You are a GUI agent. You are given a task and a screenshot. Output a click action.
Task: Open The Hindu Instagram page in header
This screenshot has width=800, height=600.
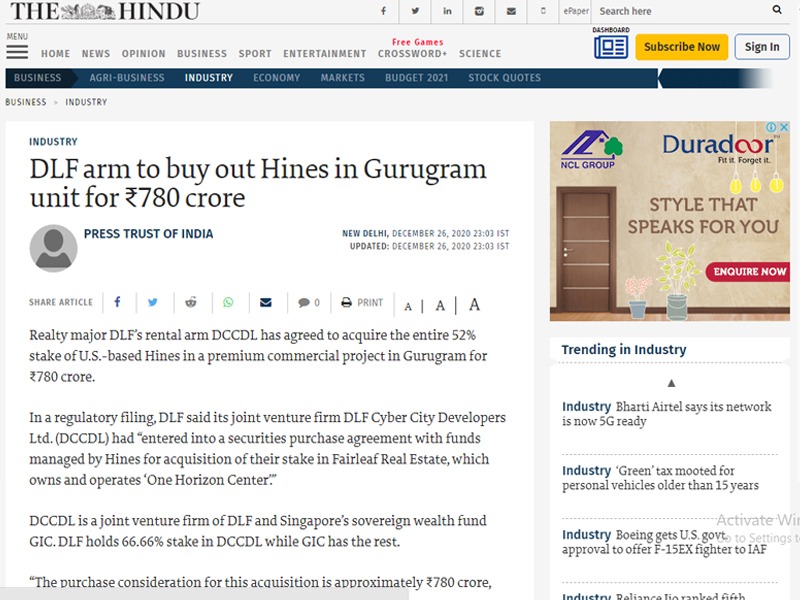479,11
